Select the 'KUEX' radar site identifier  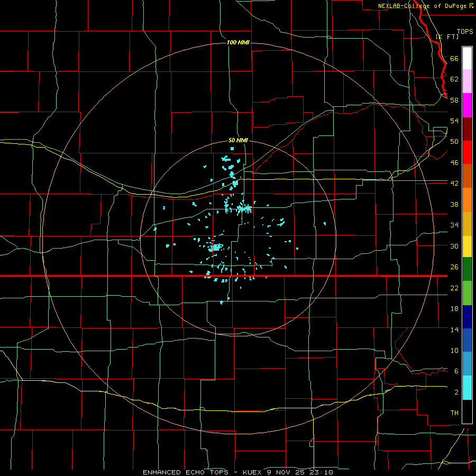(x=252, y=472)
